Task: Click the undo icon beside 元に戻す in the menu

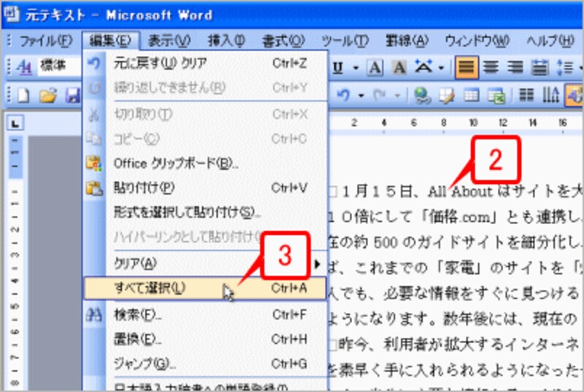Action: (94, 64)
